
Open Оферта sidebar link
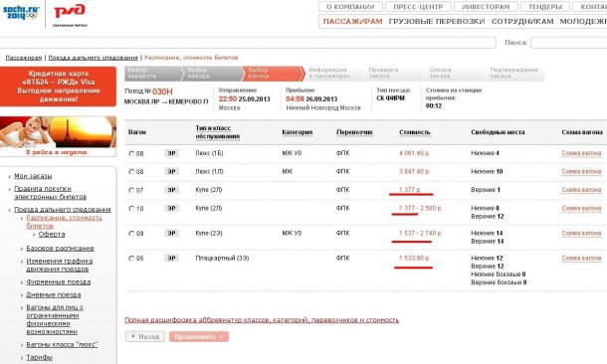(x=52, y=235)
